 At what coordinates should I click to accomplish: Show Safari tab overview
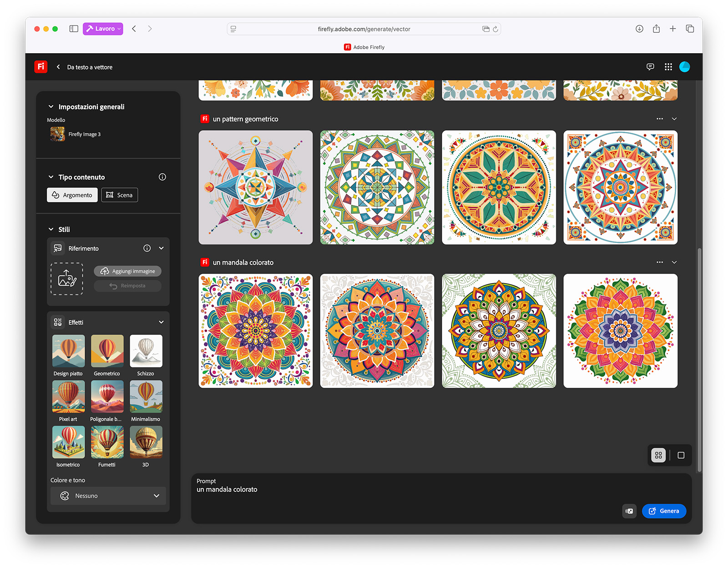click(690, 29)
